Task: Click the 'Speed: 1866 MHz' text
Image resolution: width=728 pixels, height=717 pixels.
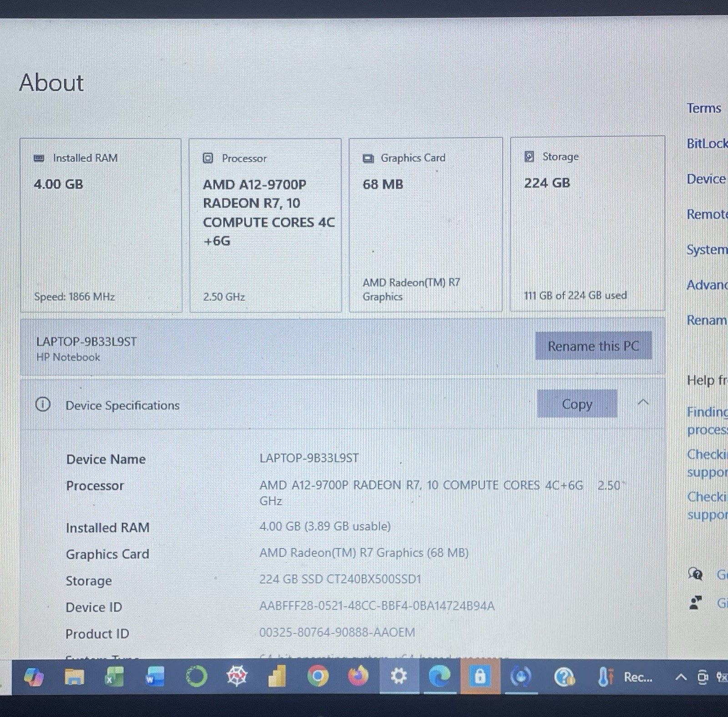Action: [x=75, y=297]
